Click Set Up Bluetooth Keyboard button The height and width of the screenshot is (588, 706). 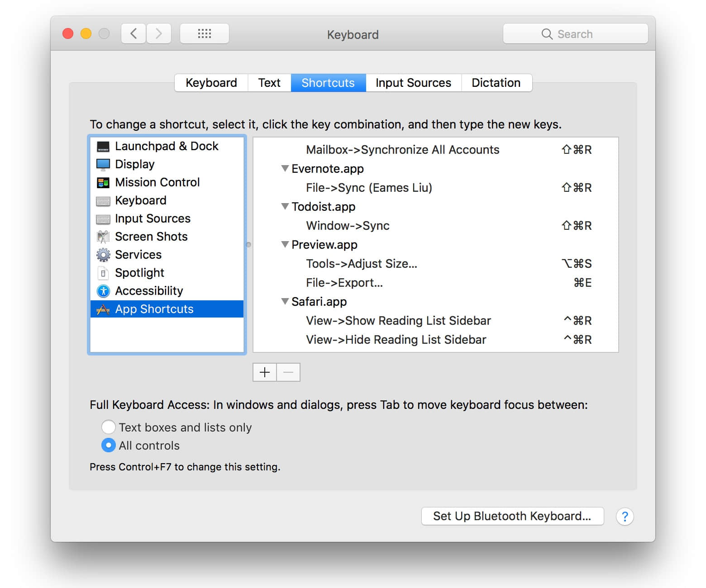point(512,516)
